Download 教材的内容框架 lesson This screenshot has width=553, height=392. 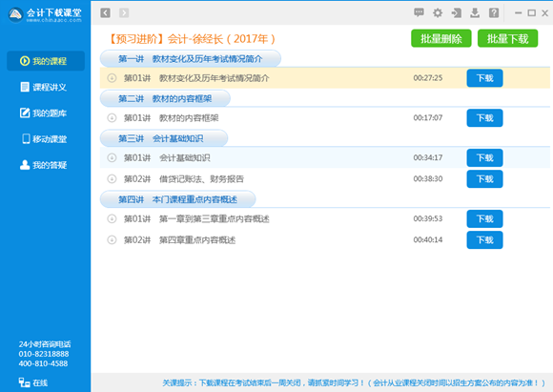click(x=484, y=118)
